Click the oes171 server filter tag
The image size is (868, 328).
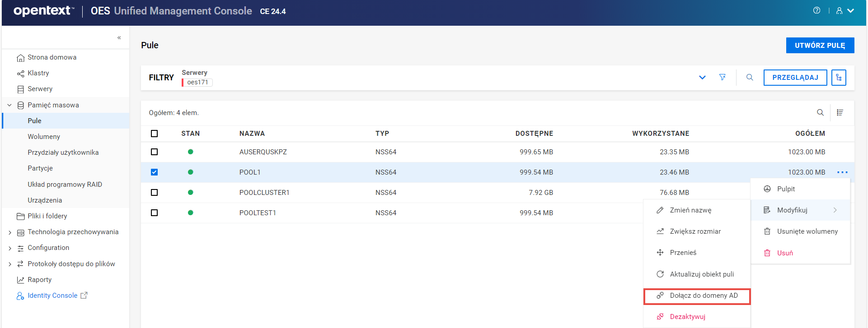(197, 82)
